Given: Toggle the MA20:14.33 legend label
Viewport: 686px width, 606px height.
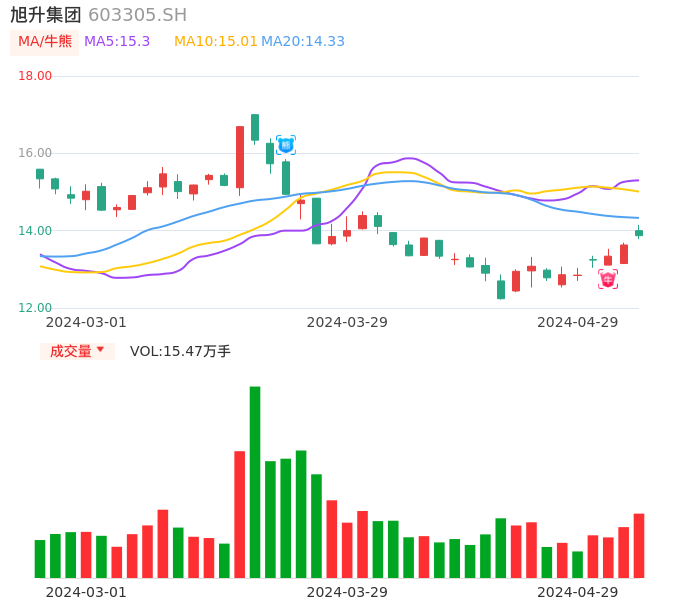Looking at the screenshot, I should pos(303,42).
